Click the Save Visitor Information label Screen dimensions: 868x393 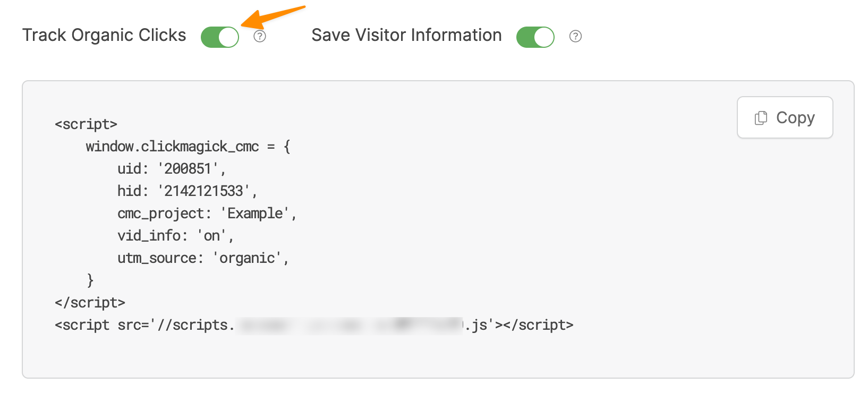[406, 35]
